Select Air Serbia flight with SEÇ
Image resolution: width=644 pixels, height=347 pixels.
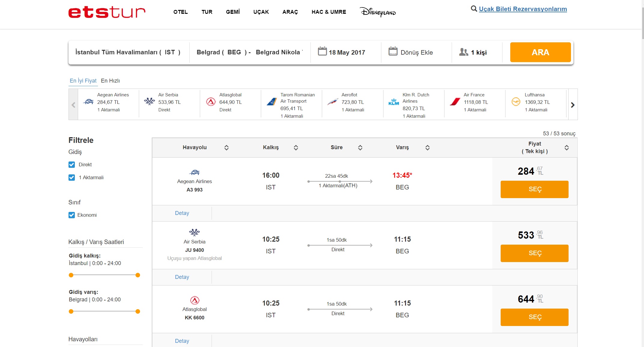(534, 253)
